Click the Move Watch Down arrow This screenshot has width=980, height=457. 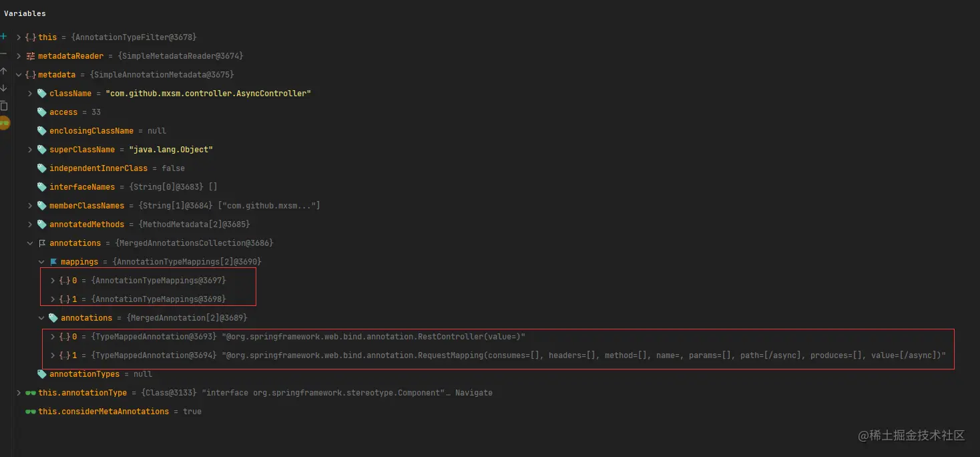click(3, 88)
